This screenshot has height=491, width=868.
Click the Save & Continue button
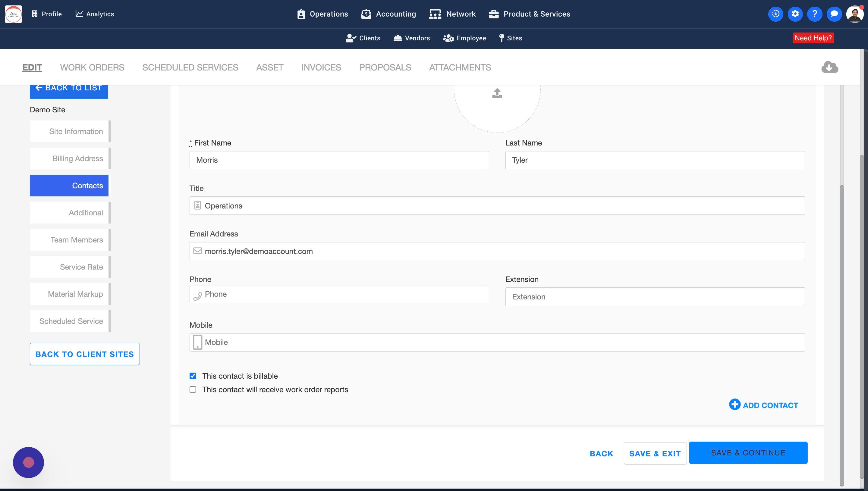click(748, 452)
